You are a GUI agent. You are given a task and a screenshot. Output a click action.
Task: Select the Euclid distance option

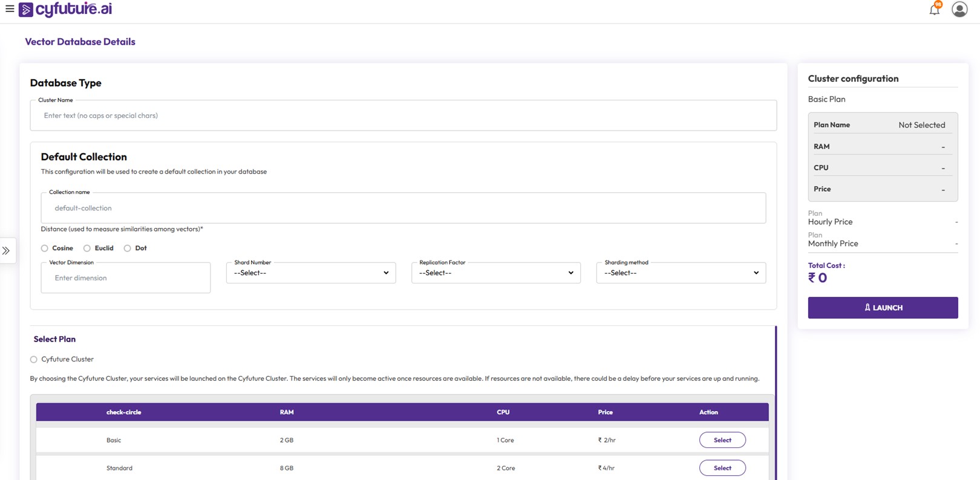point(87,248)
